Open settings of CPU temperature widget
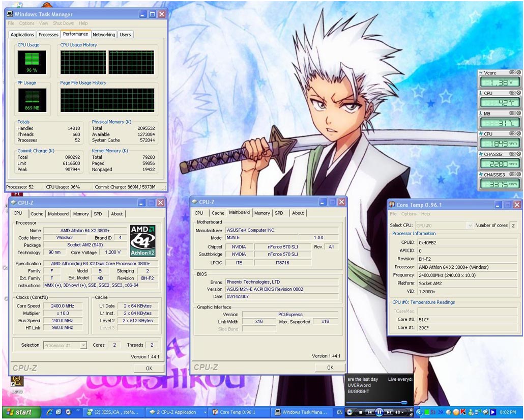 [512, 93]
